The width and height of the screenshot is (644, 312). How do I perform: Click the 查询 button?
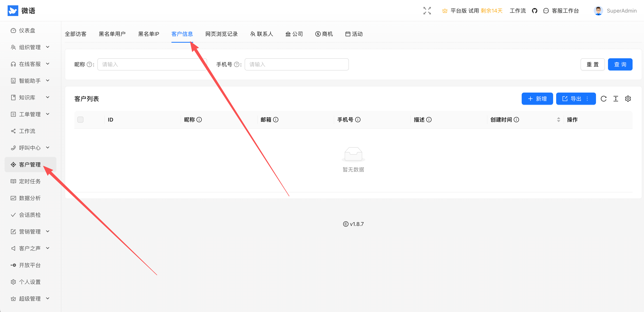tap(620, 64)
